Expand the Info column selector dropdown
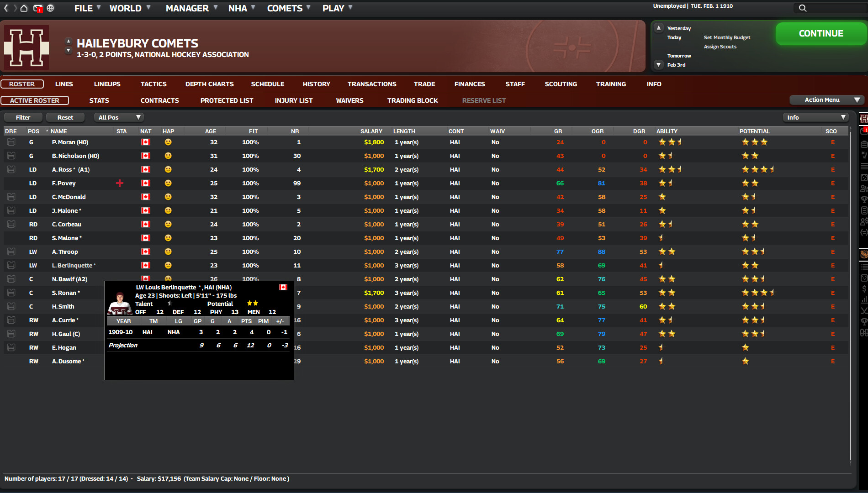The image size is (868, 493). pos(816,117)
